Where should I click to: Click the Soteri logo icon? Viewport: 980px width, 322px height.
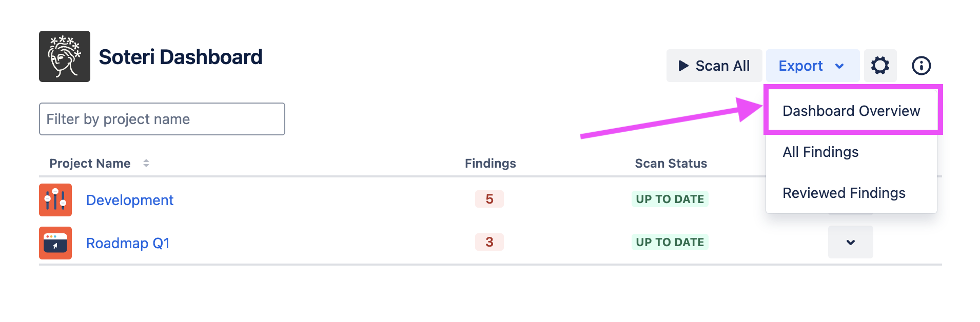click(65, 56)
